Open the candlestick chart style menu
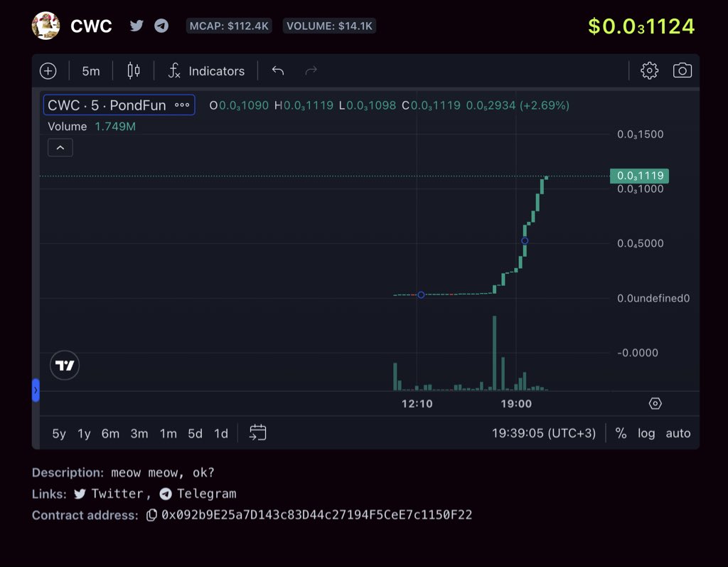 click(x=134, y=70)
